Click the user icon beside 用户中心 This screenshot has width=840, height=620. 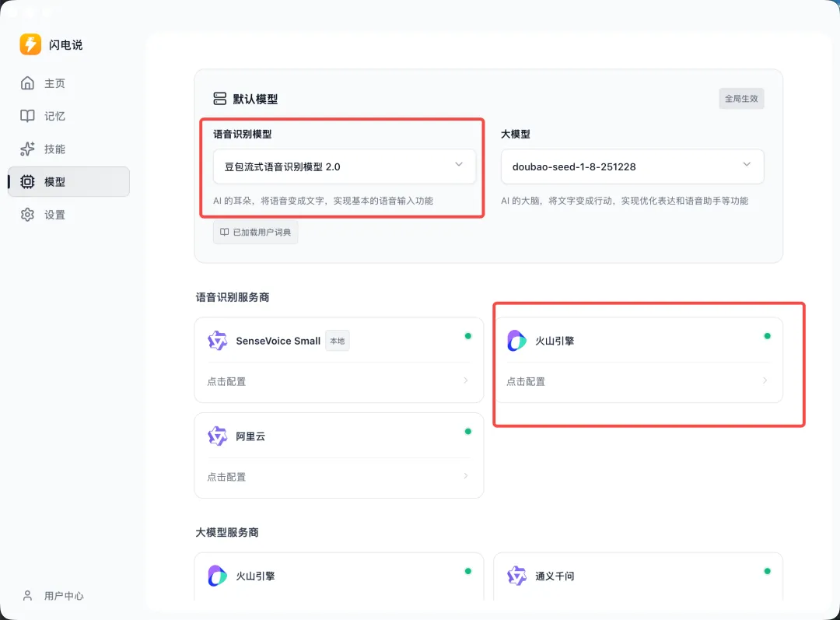click(27, 595)
